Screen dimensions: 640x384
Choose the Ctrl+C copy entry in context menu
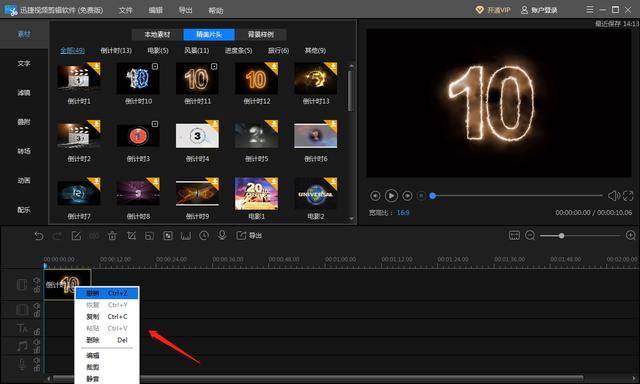click(x=107, y=317)
